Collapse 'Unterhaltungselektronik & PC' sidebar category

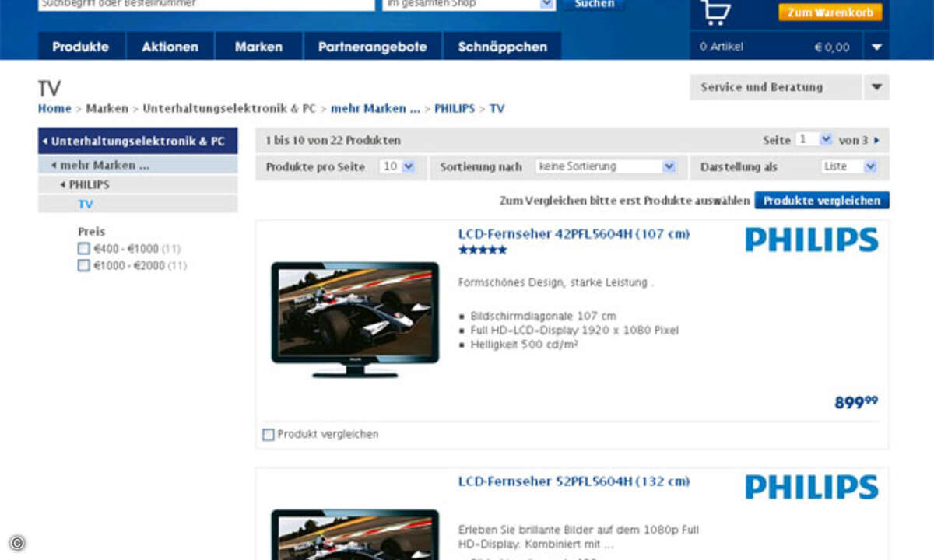click(x=138, y=141)
